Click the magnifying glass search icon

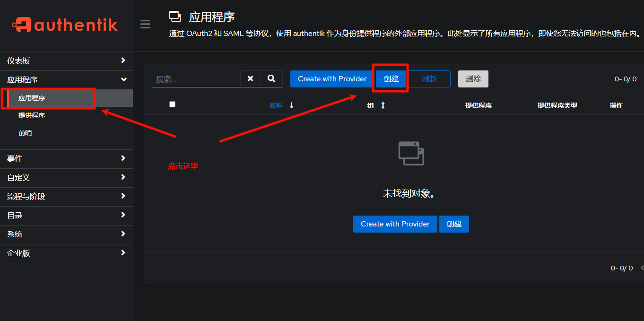(x=271, y=79)
